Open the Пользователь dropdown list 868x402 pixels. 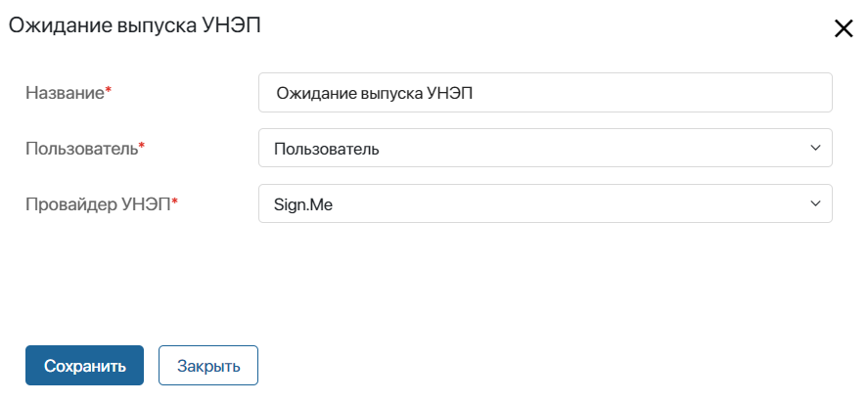pyautogui.click(x=545, y=148)
